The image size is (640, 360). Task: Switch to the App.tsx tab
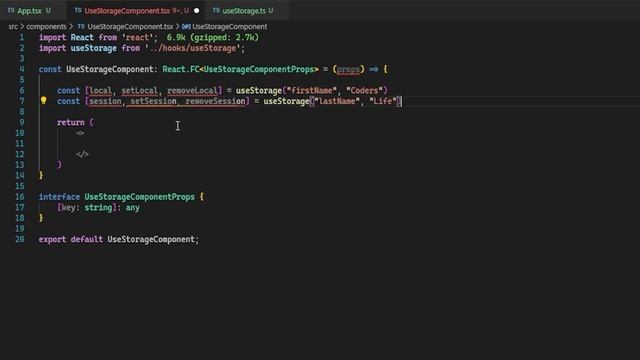[29, 11]
